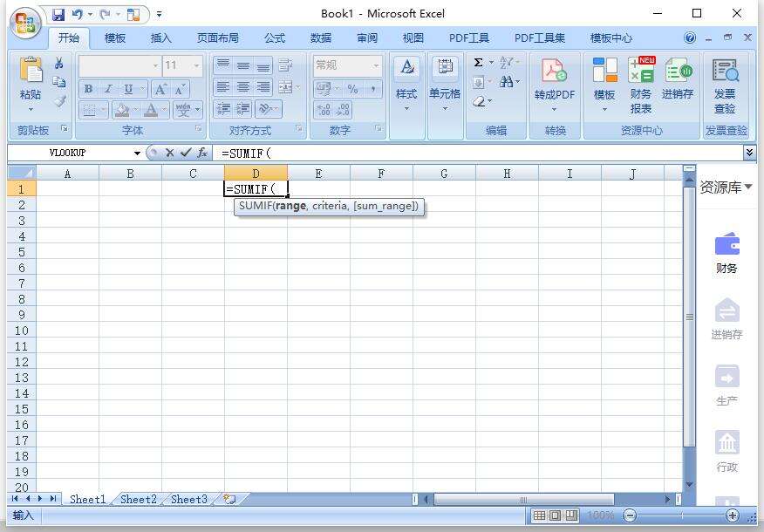Viewport: 764px width, 532px height.
Task: Decrease font size with small A
Action: 180,90
